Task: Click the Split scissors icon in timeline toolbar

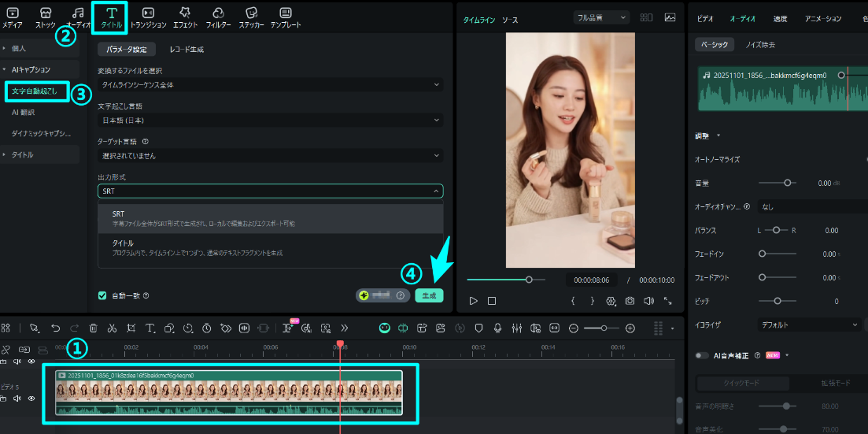Action: [x=112, y=328]
